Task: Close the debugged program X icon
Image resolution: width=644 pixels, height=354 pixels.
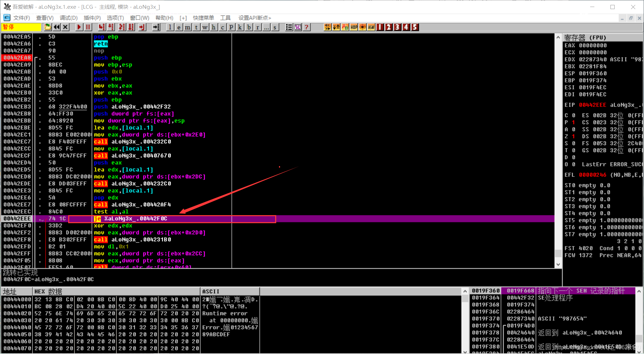Action: (x=65, y=27)
